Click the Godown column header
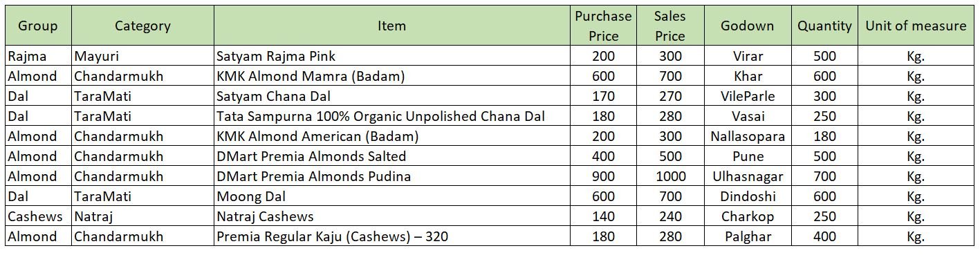This screenshot has width=980, height=255. point(748,26)
